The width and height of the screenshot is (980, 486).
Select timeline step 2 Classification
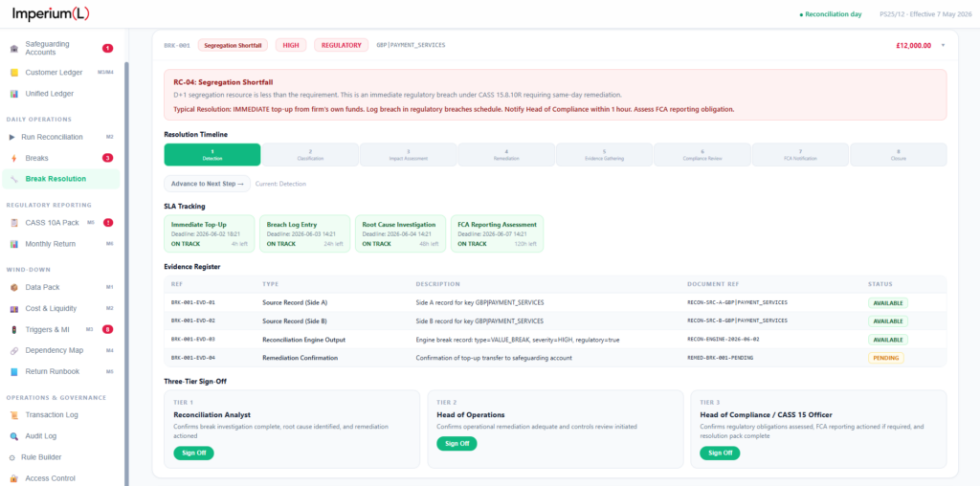[311, 155]
